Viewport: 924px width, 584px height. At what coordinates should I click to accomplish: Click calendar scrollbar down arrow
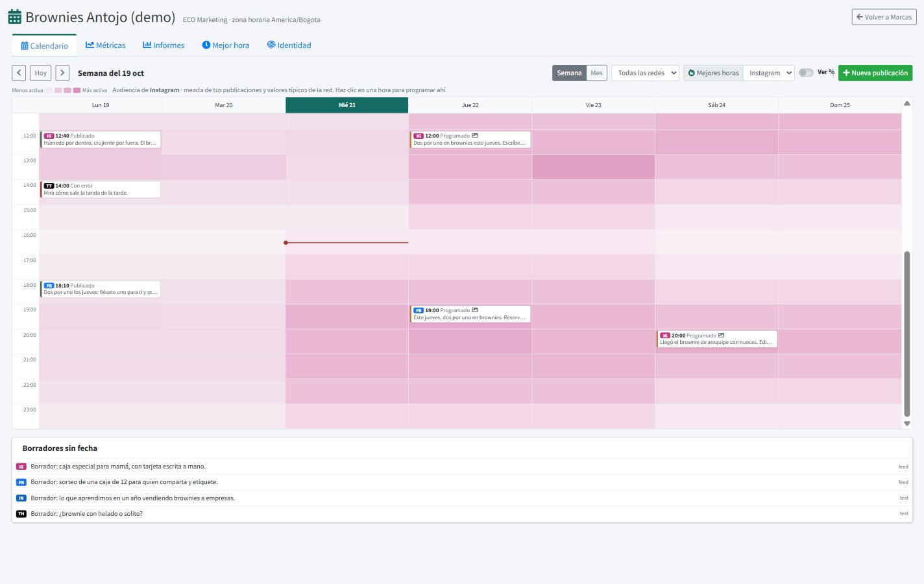coord(907,423)
